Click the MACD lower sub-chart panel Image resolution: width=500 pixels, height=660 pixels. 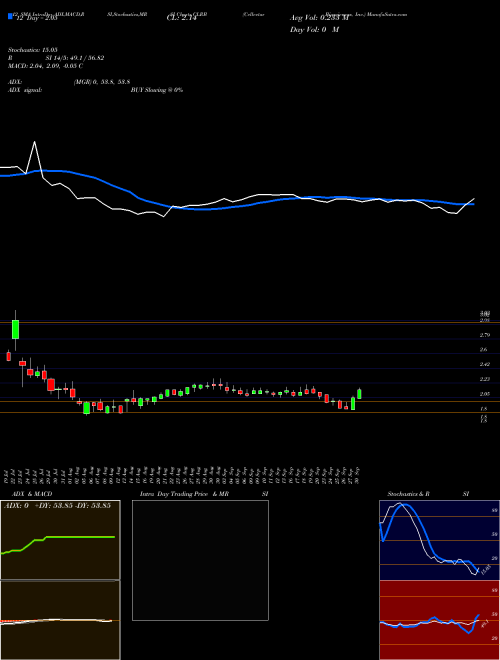pyautogui.click(x=60, y=620)
